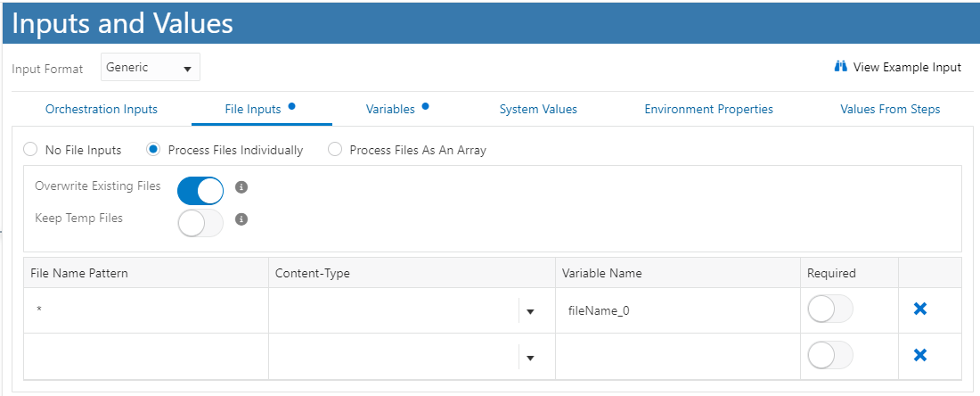Expand Content-Type dropdown in the second row
The width and height of the screenshot is (980, 396).
tap(530, 357)
